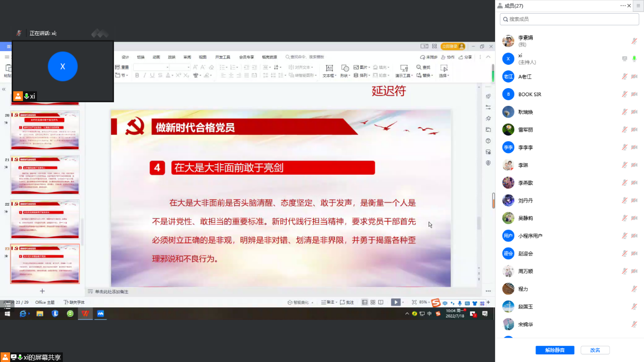Open the 85% zoom level dropdown
The width and height of the screenshot is (644, 362).
(424, 302)
